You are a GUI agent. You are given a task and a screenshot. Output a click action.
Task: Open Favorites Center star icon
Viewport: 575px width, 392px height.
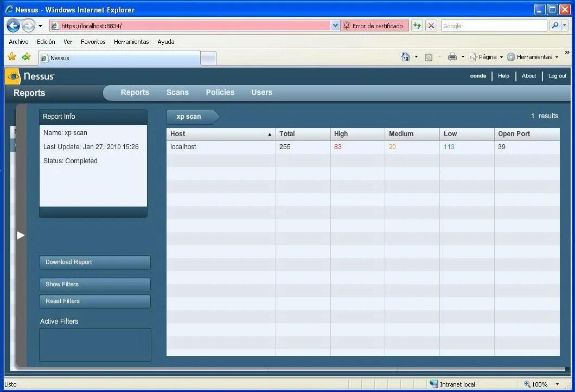[x=12, y=56]
